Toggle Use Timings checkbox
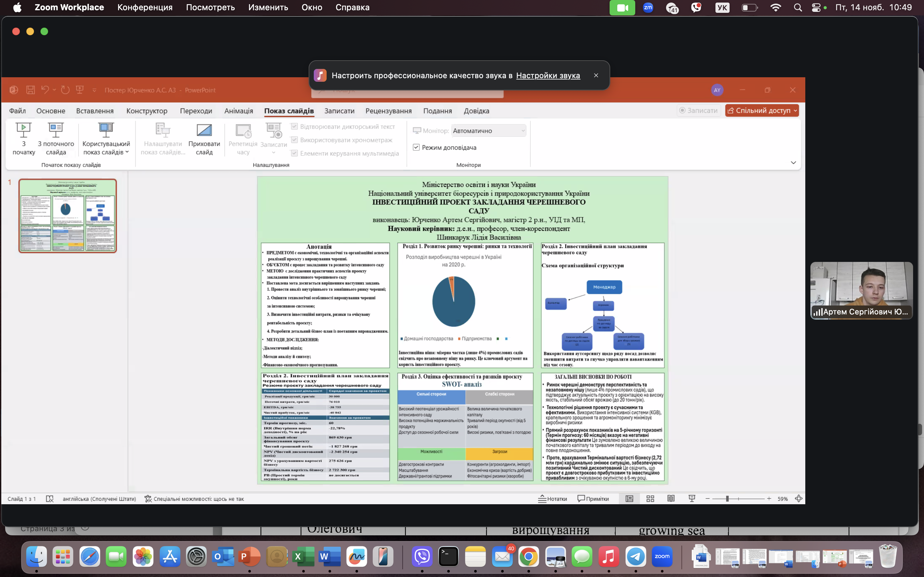The height and width of the screenshot is (577, 924). pyautogui.click(x=295, y=140)
